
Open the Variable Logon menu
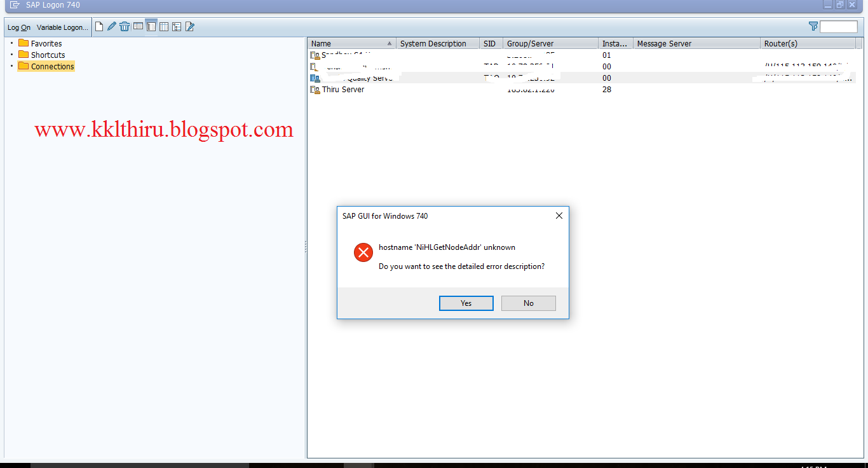coord(62,27)
